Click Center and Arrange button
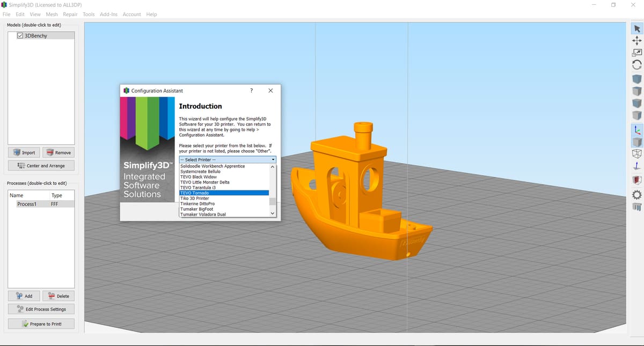644x346 pixels. coord(41,166)
